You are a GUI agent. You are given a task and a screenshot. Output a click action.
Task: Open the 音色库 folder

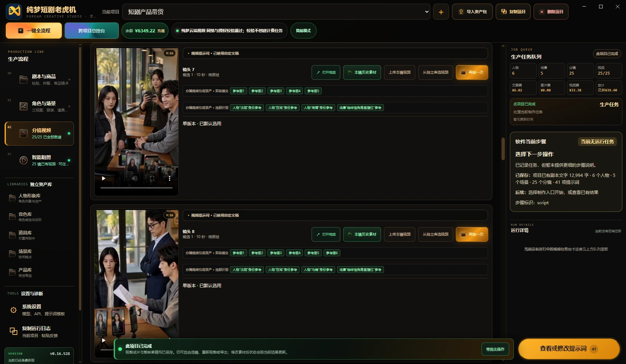point(39,217)
